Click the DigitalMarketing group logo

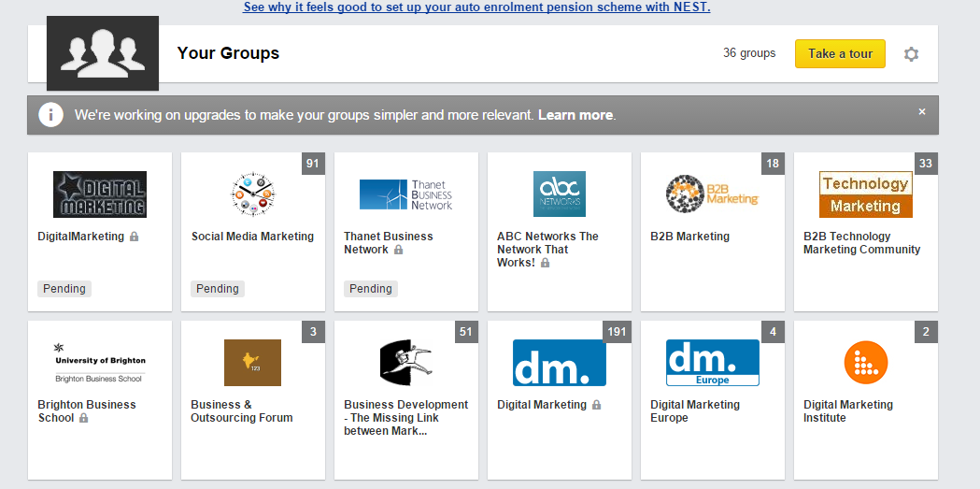100,194
